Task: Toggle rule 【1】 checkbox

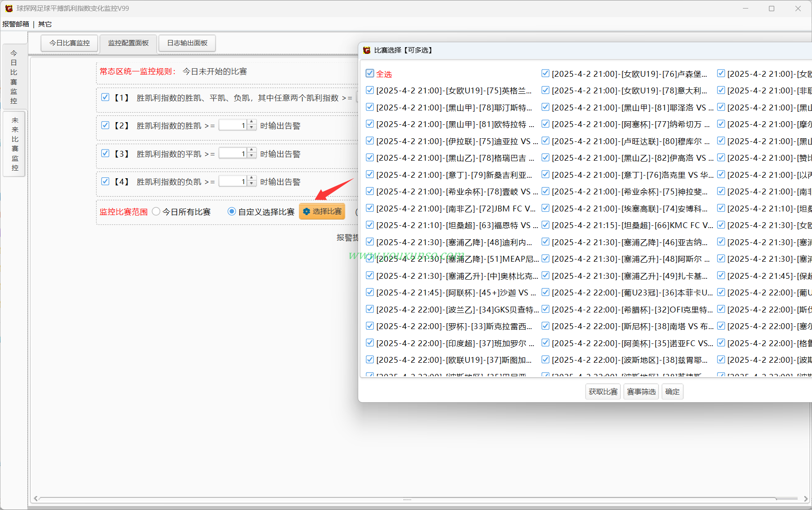Action: tap(105, 97)
